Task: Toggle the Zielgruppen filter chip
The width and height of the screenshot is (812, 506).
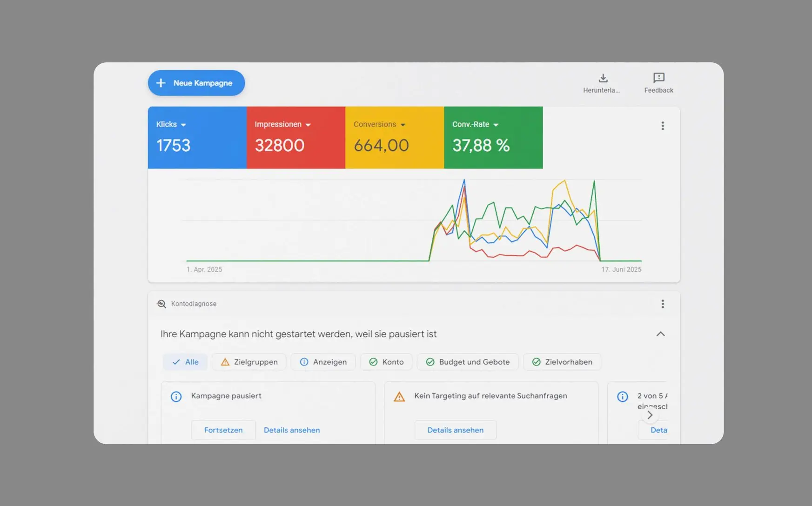Action: (x=249, y=362)
